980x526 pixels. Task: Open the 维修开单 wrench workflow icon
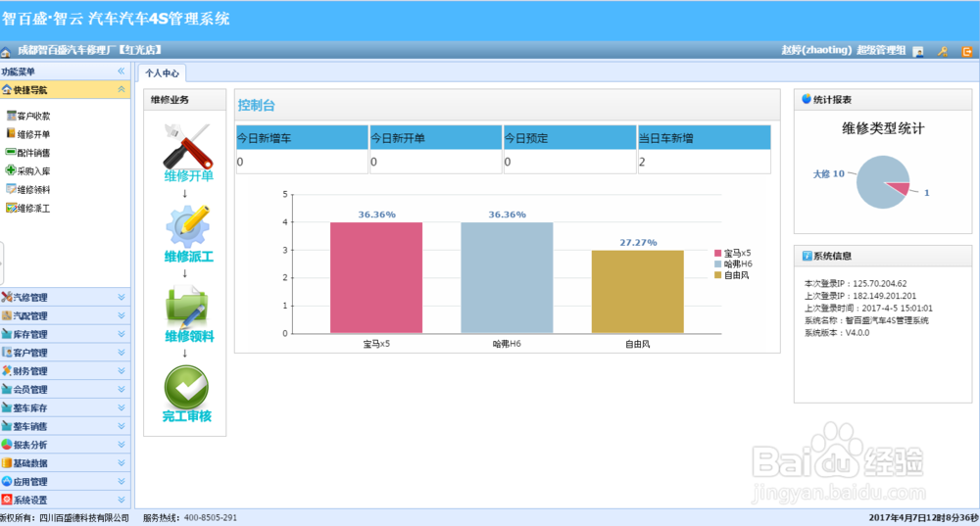(x=187, y=146)
